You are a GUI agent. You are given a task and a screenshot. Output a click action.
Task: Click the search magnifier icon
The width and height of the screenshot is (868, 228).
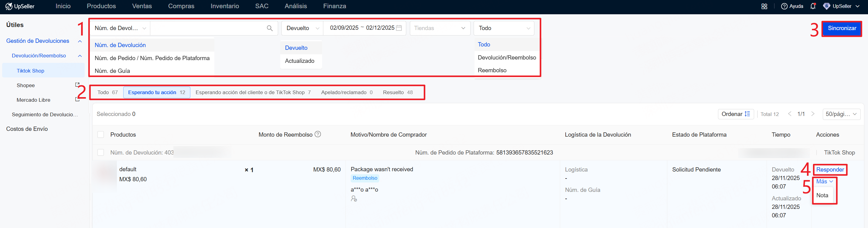[270, 28]
